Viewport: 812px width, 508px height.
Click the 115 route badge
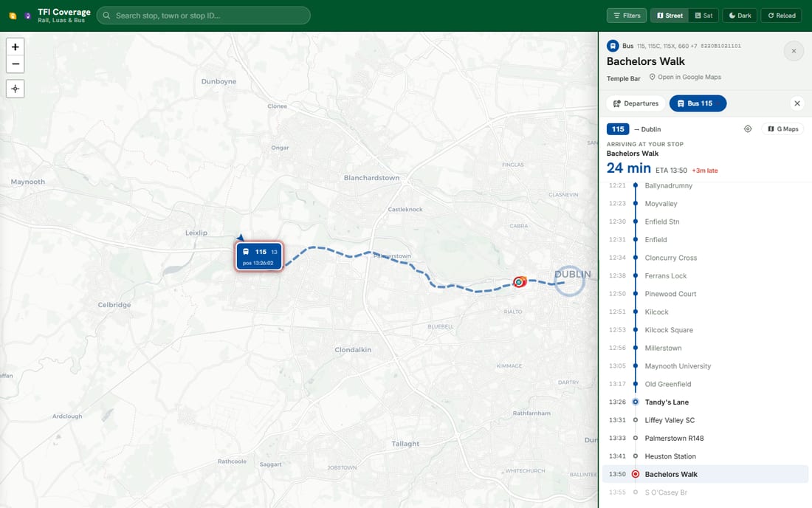coord(618,129)
